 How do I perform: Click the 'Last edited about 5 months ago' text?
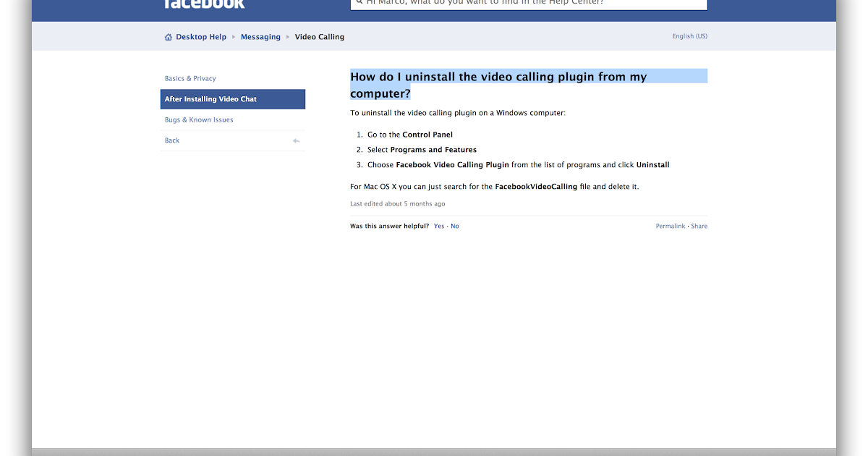[x=398, y=204]
